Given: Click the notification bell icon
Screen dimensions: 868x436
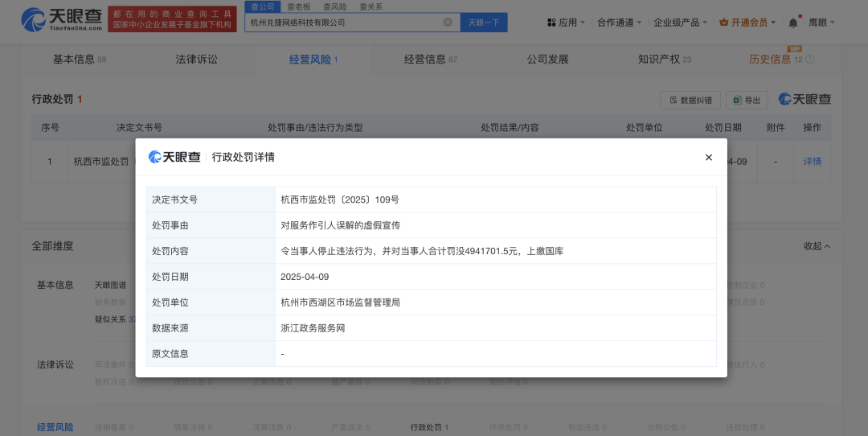Looking at the screenshot, I should [x=793, y=23].
